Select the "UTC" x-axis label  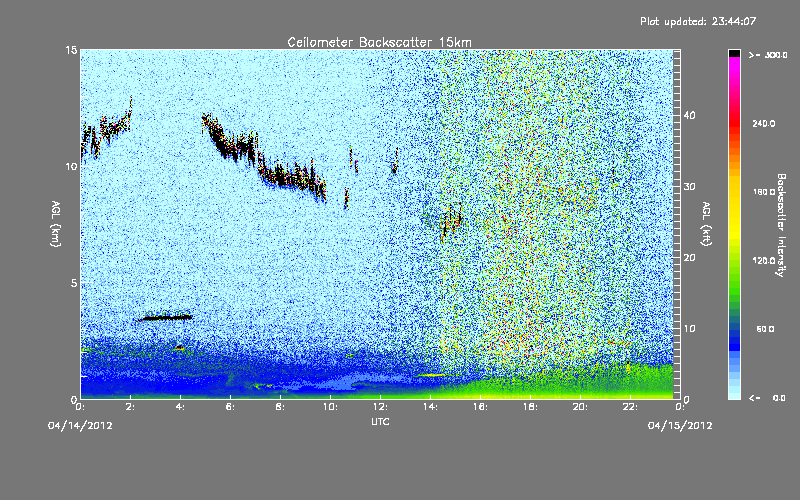(381, 421)
